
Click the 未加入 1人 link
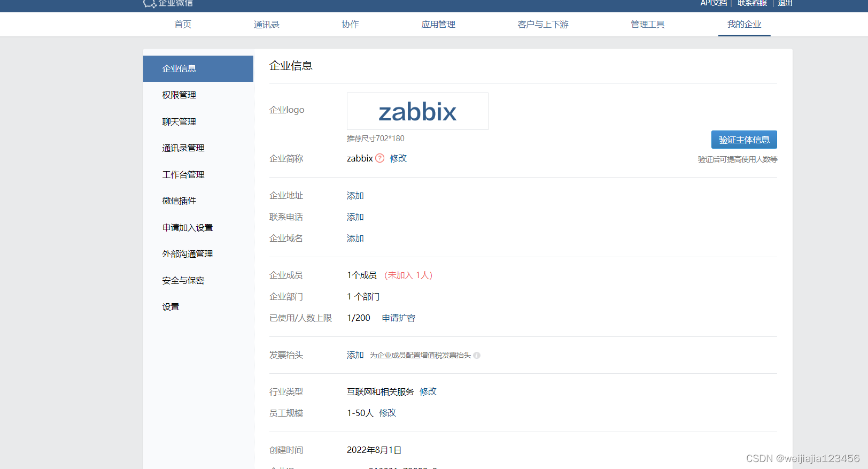tap(408, 275)
